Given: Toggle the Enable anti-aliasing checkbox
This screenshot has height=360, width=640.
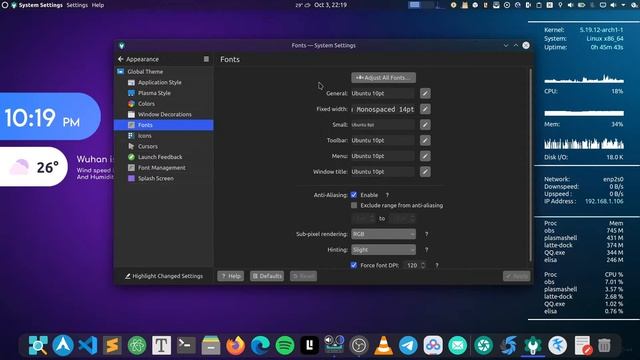Looking at the screenshot, I should click(x=354, y=195).
